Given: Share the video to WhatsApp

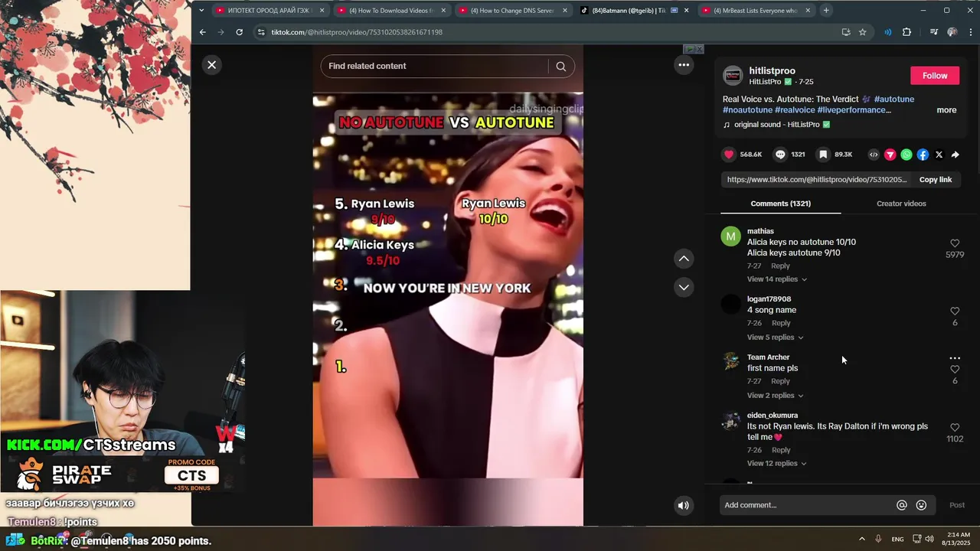Looking at the screenshot, I should coord(906,155).
